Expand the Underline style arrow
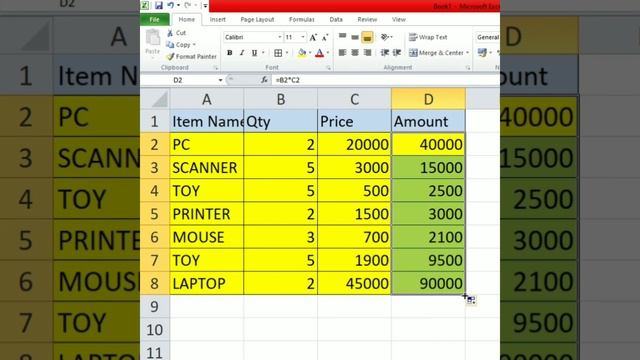 coord(263,53)
